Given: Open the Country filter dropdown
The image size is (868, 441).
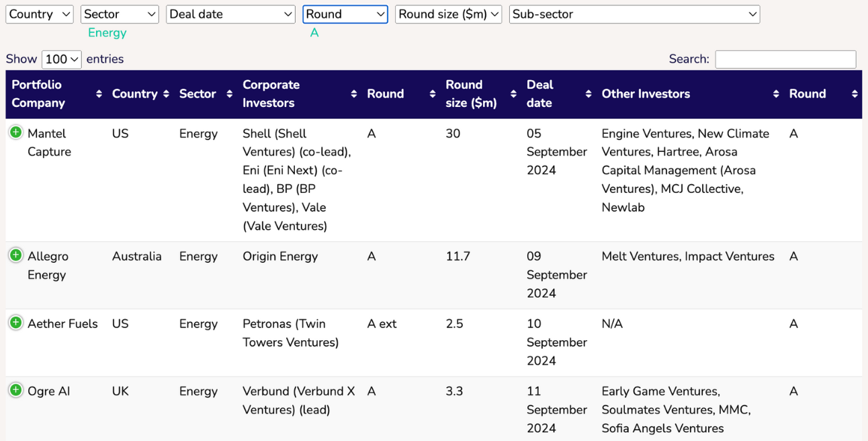Looking at the screenshot, I should [39, 14].
